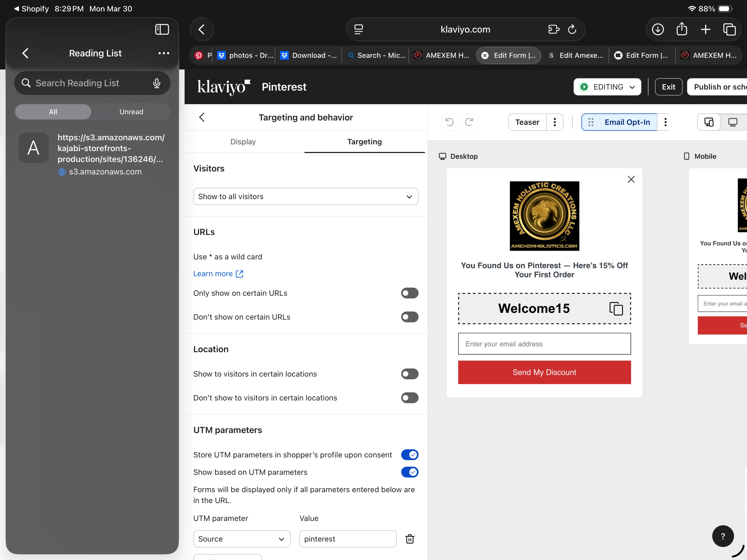Click the Exit button

pos(668,87)
